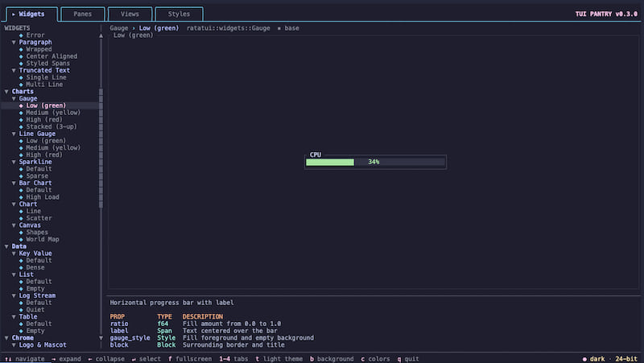Switch to the Panes tab
Viewport: 644px width, 363px height.
(x=83, y=14)
